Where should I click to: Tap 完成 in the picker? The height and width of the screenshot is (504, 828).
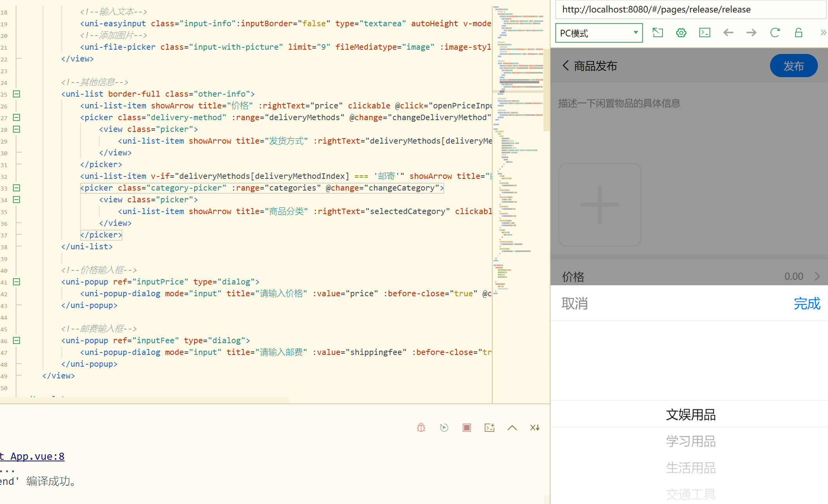807,304
